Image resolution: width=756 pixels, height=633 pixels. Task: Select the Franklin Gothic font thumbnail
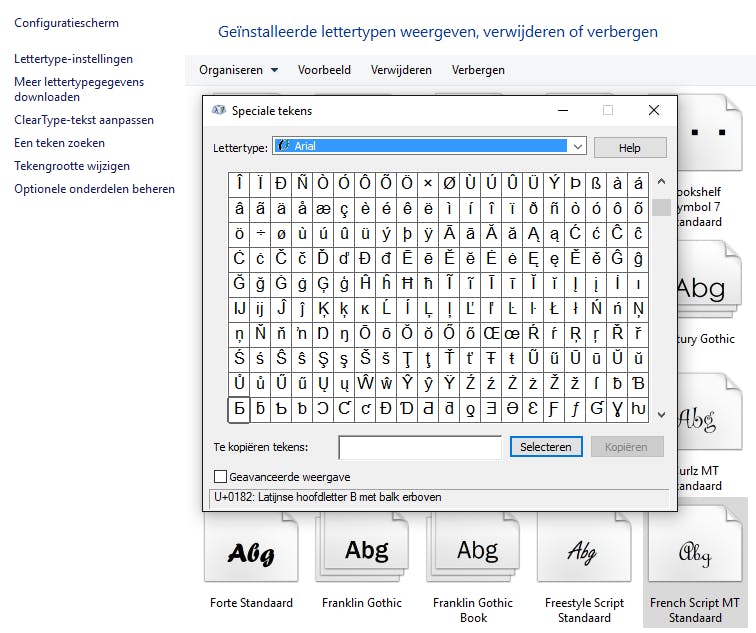click(x=362, y=552)
